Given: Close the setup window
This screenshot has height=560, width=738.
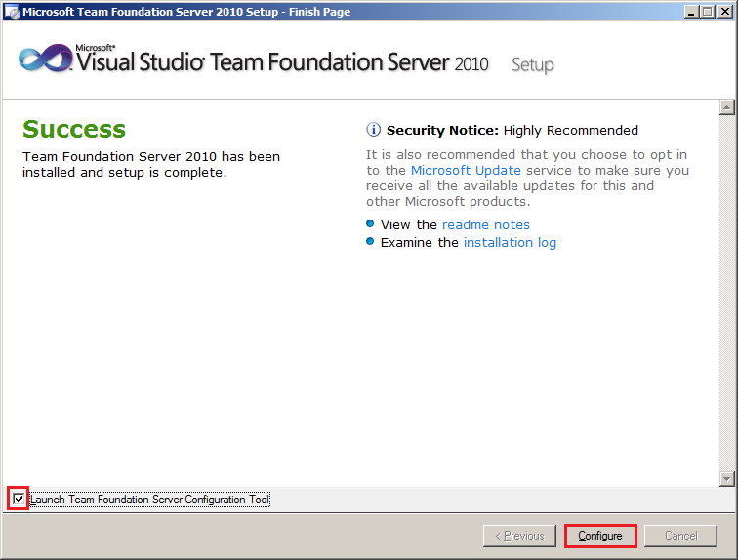Looking at the screenshot, I should click(x=725, y=12).
